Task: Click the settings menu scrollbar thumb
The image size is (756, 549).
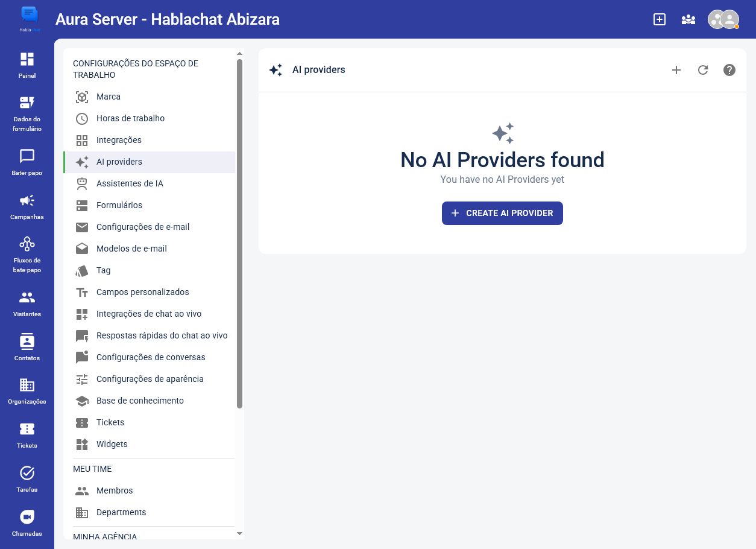Action: coord(239,233)
